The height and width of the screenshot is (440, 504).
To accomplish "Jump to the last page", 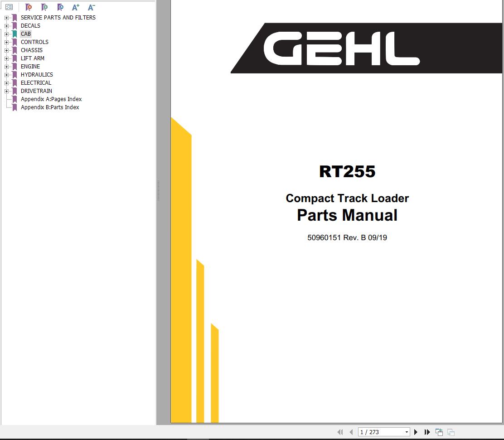I will [x=427, y=432].
